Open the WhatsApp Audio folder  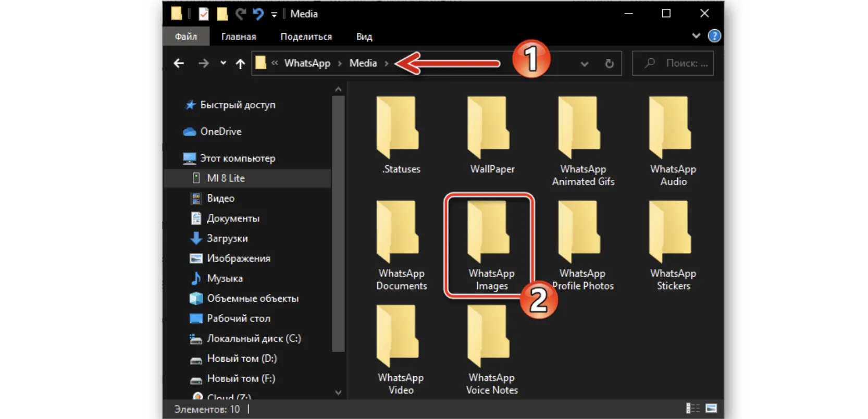[x=673, y=141]
